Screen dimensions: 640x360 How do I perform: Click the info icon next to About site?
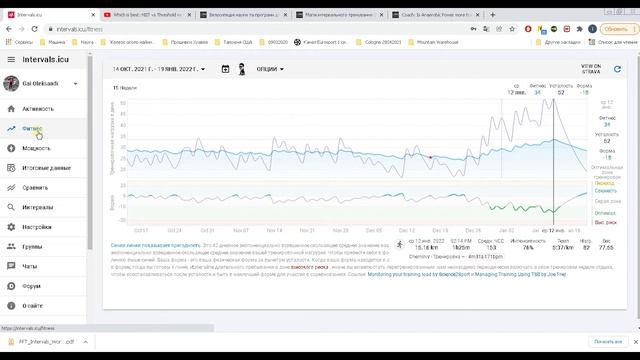(11, 306)
